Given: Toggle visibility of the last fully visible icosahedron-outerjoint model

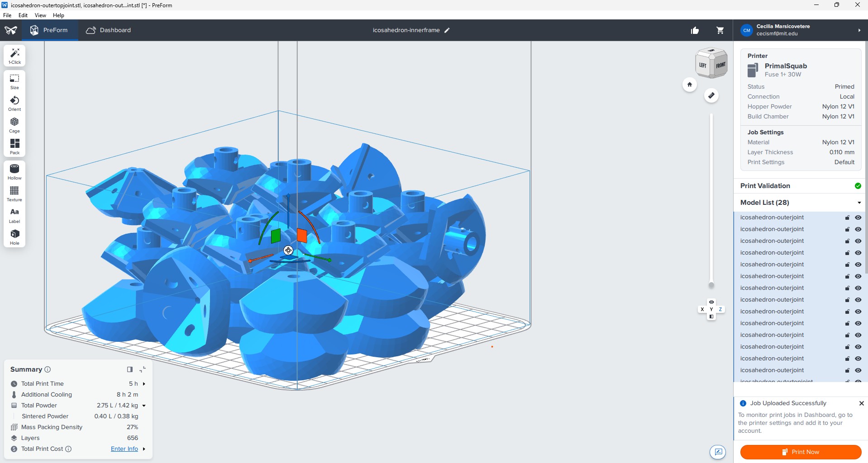Looking at the screenshot, I should tap(858, 370).
